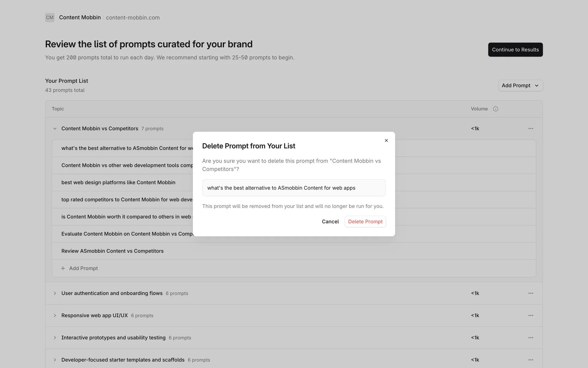
Task: Open more options for Developer-focused starter templates
Action: click(x=531, y=360)
